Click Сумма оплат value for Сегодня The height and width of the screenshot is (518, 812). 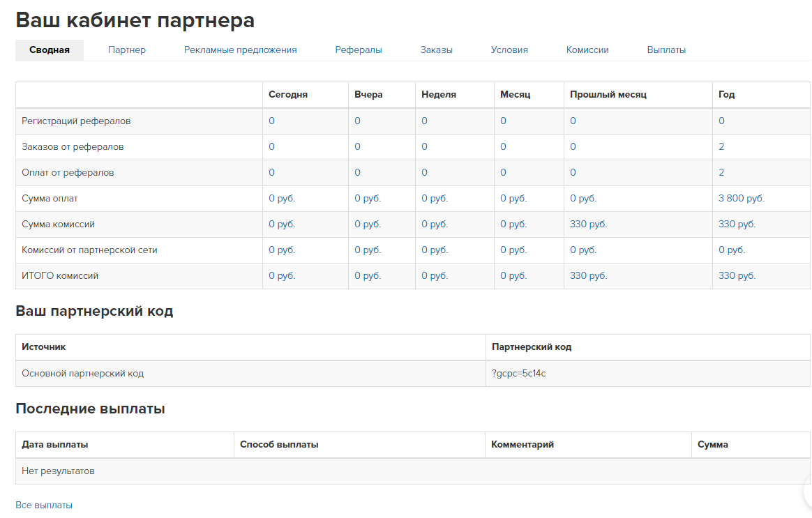point(282,198)
